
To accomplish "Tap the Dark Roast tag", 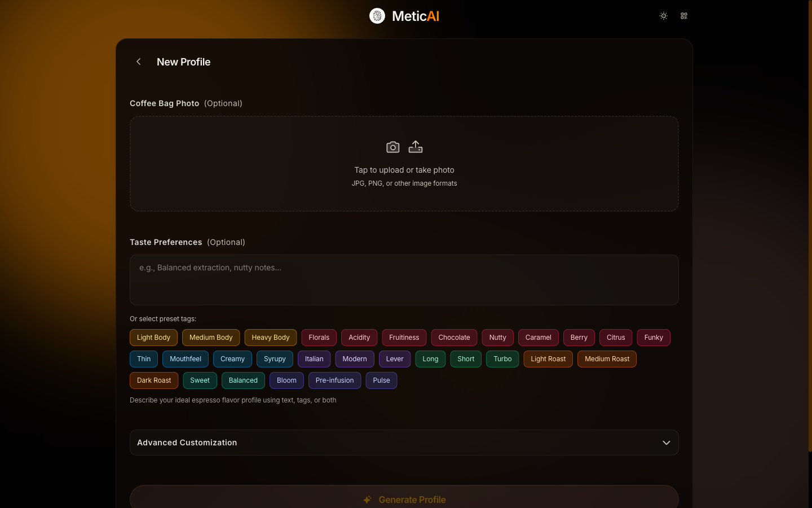I will coord(154,380).
